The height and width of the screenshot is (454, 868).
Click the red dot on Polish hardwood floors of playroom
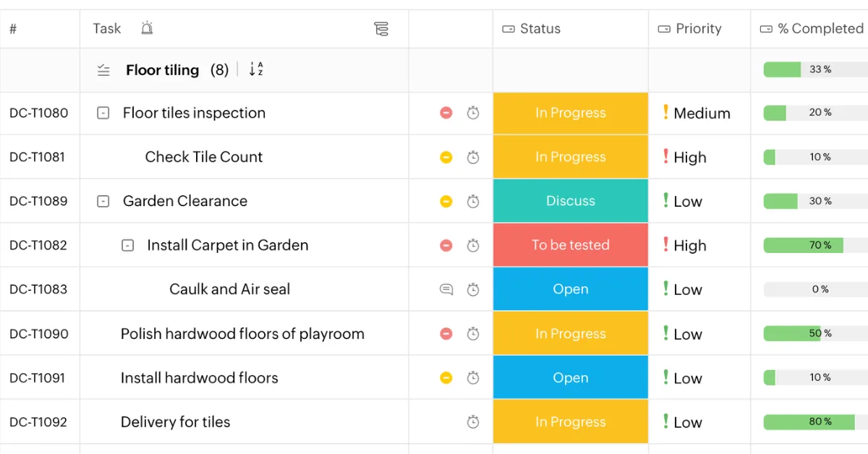click(x=446, y=333)
